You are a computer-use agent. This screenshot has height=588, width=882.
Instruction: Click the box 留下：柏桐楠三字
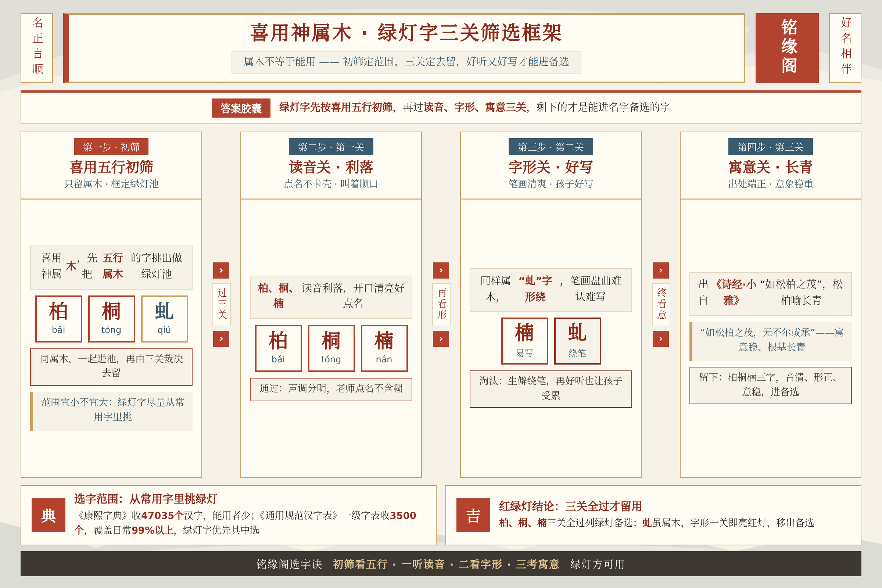[771, 385]
